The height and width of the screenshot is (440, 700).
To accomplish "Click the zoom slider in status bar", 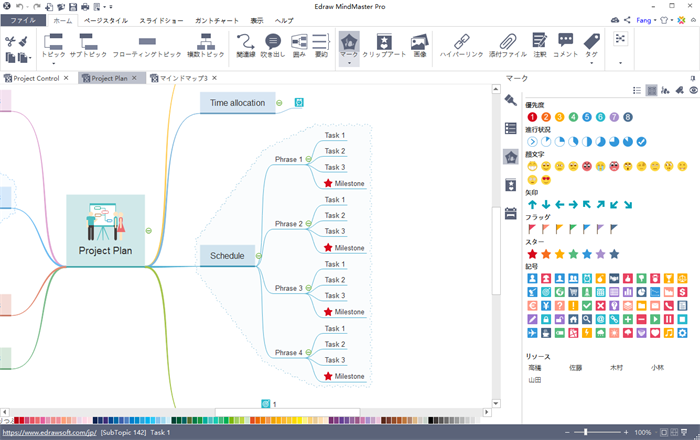I will pos(587,432).
